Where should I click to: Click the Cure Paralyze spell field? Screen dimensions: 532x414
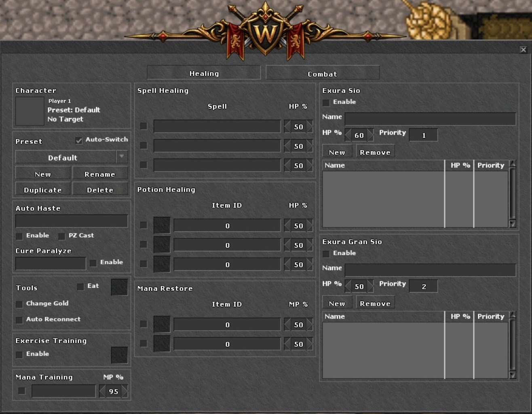coord(51,263)
